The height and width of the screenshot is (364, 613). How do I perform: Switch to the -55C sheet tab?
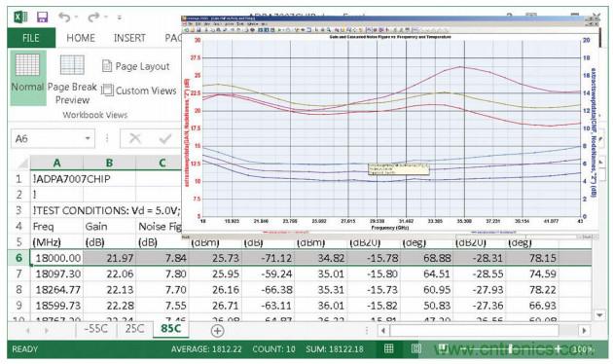(95, 328)
